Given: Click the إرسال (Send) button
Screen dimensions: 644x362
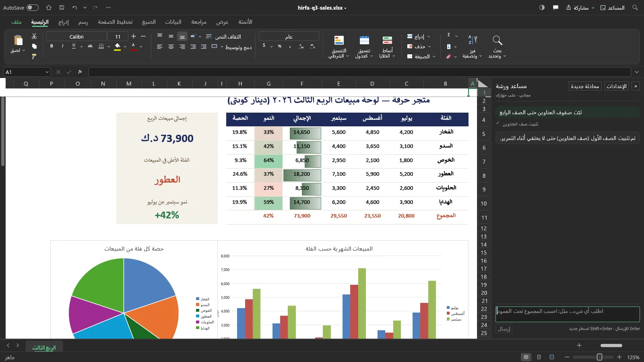Looking at the screenshot, I should click(x=504, y=329).
